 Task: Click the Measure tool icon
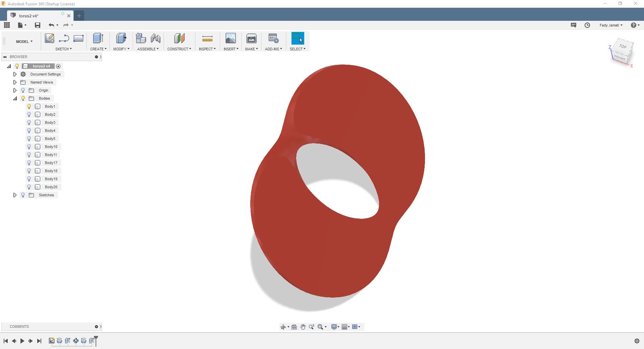(207, 39)
